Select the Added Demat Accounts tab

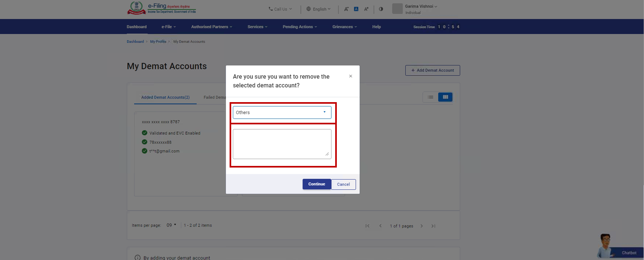pyautogui.click(x=165, y=97)
